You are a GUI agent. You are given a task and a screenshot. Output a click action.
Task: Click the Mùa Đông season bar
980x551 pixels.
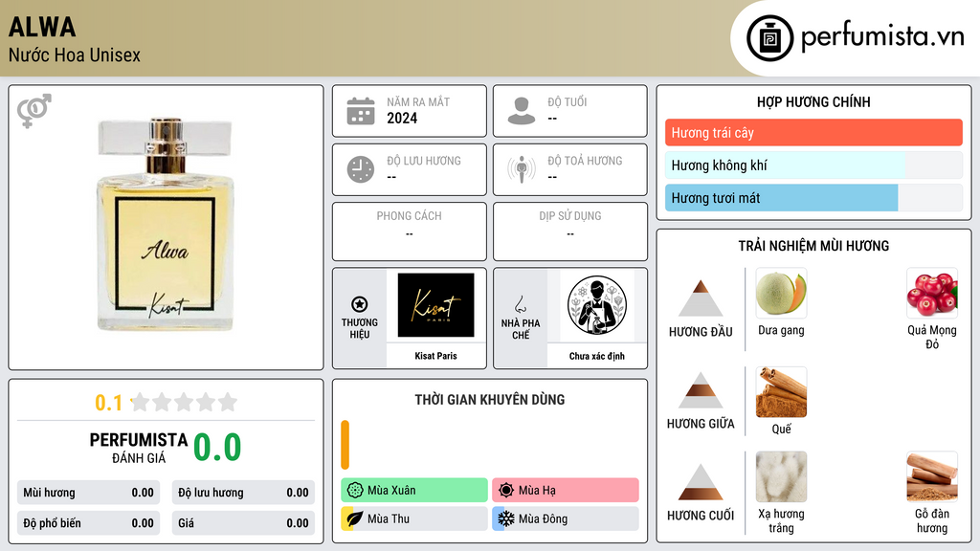point(566,518)
